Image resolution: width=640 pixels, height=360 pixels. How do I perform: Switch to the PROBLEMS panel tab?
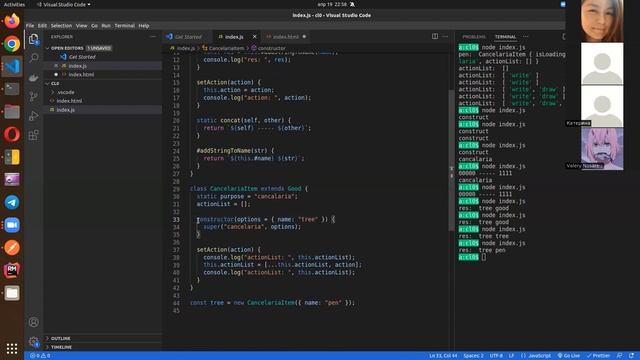pyautogui.click(x=474, y=37)
